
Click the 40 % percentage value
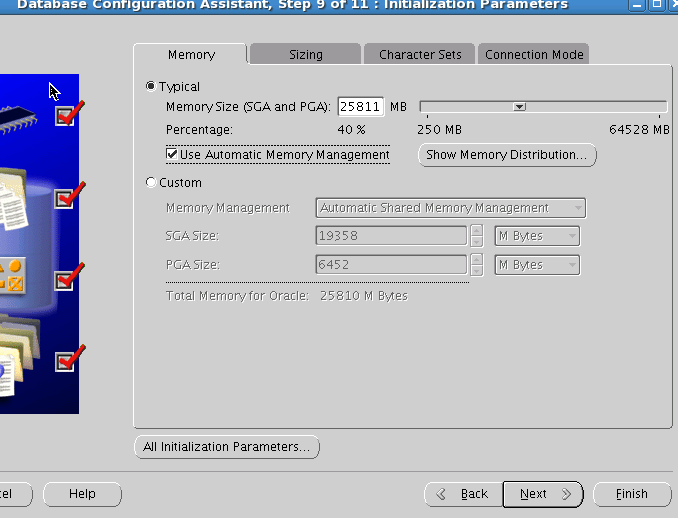coord(351,130)
